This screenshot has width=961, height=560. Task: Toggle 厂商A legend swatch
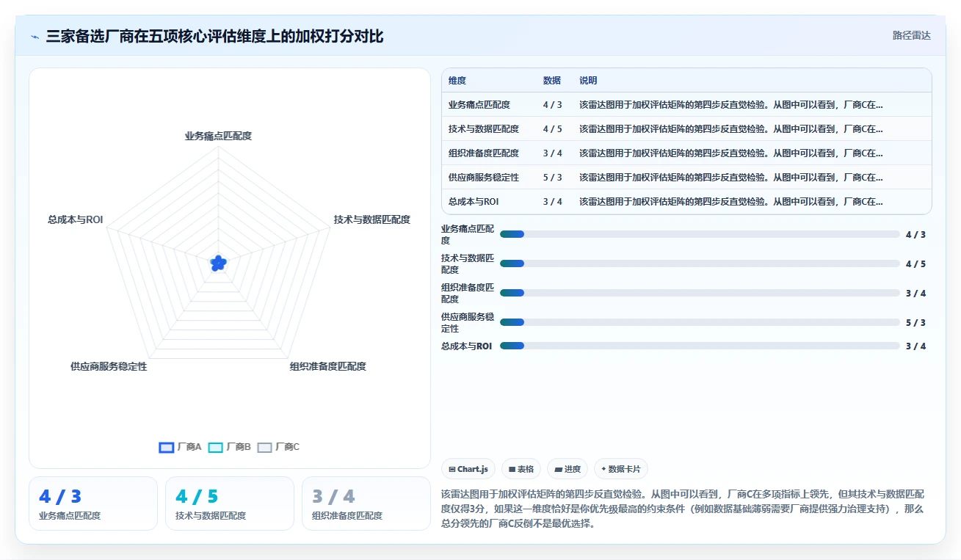click(167, 447)
